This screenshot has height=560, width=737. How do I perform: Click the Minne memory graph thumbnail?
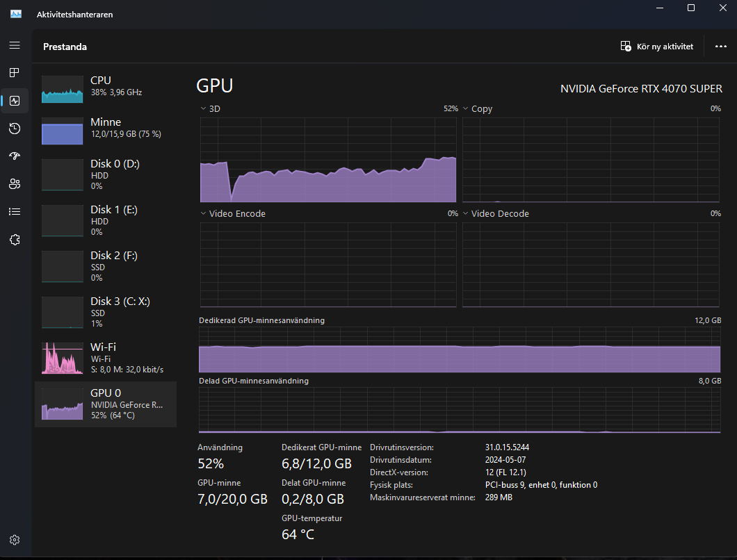[62, 131]
